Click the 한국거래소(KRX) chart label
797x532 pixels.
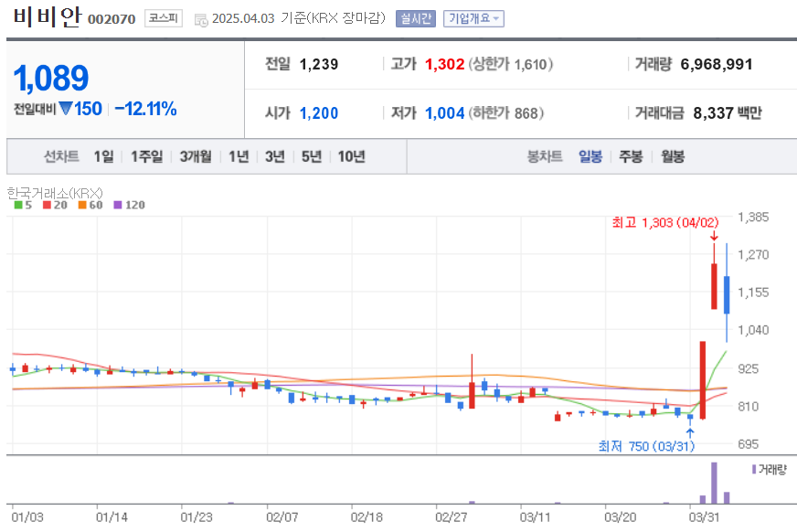55,193
